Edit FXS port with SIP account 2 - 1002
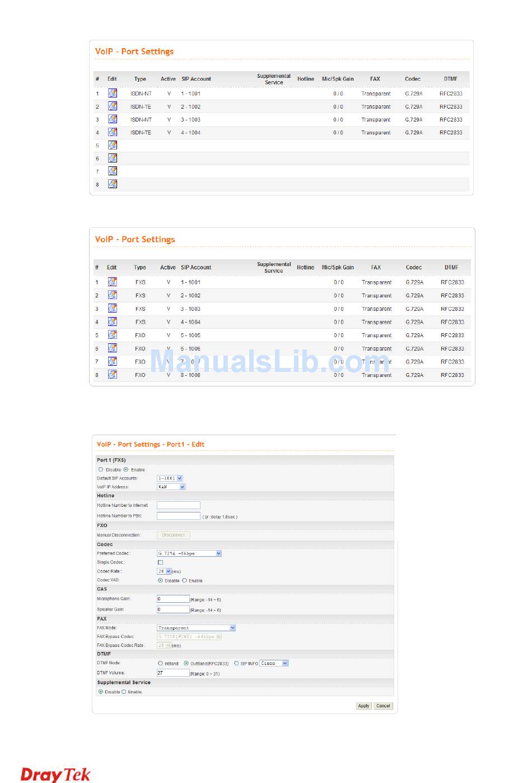Viewport: 532px width, 783px height. (x=113, y=295)
